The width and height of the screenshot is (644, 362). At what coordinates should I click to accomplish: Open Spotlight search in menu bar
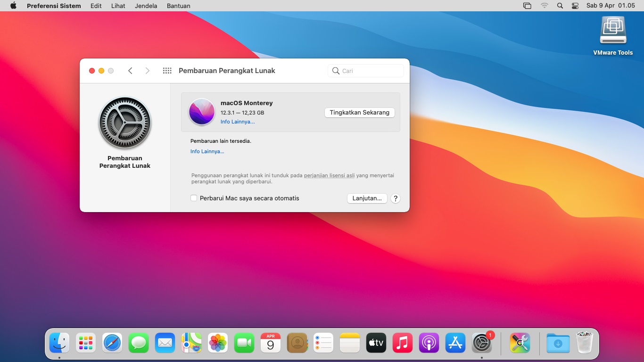coord(560,6)
